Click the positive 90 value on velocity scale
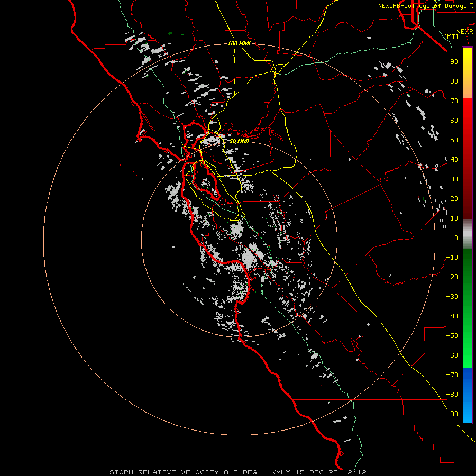Image resolution: width=476 pixels, height=476 pixels. 454,62
